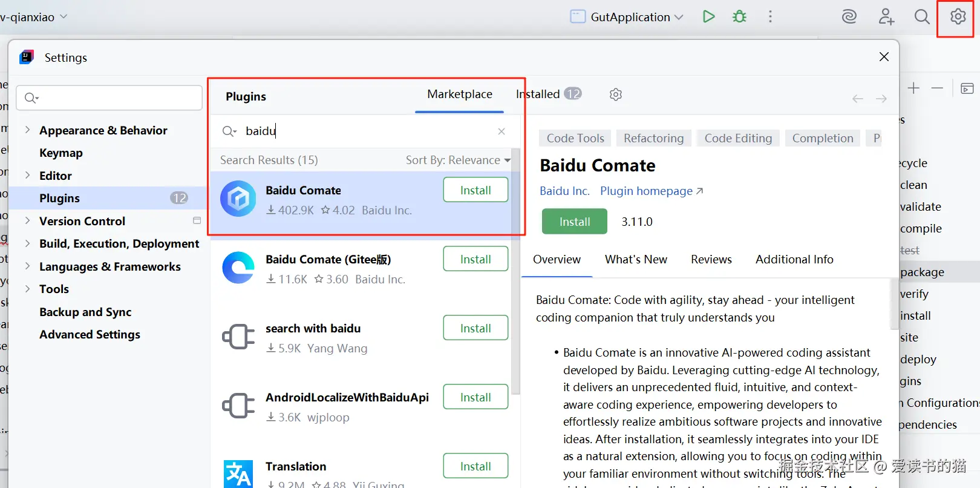Image resolution: width=980 pixels, height=488 pixels.
Task: Install the search with baidu plugin
Action: click(475, 328)
